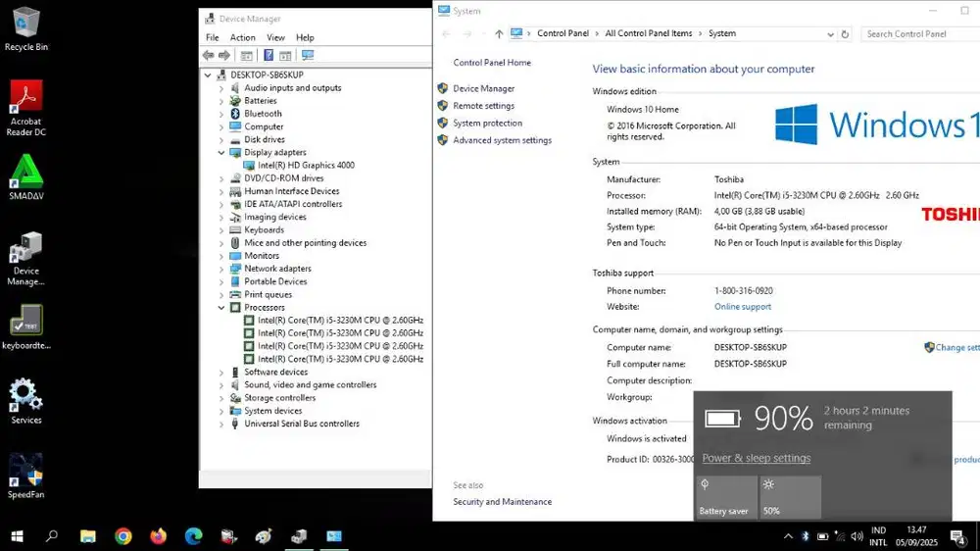This screenshot has width=980, height=551.
Task: Toggle the Battery saver tile
Action: (x=725, y=497)
